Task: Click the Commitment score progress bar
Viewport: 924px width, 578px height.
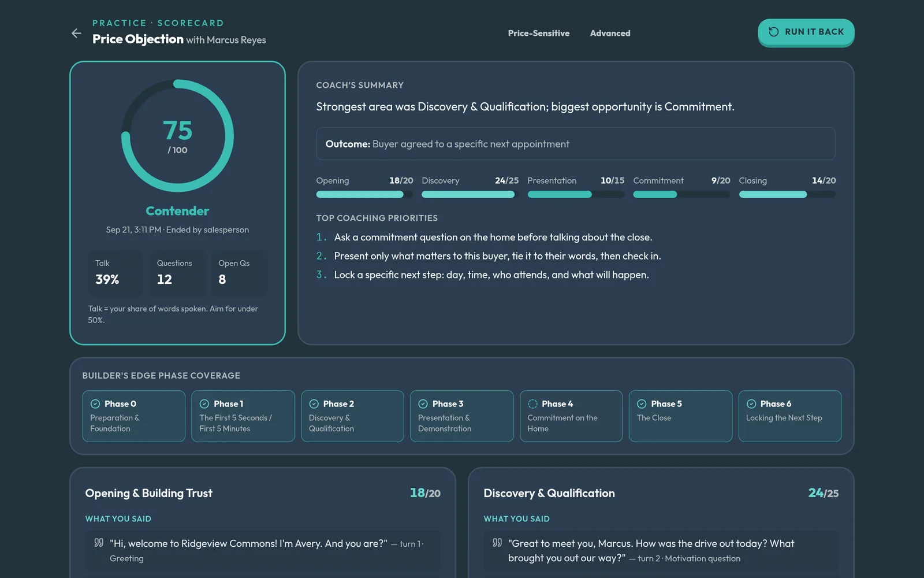Action: 681,195
